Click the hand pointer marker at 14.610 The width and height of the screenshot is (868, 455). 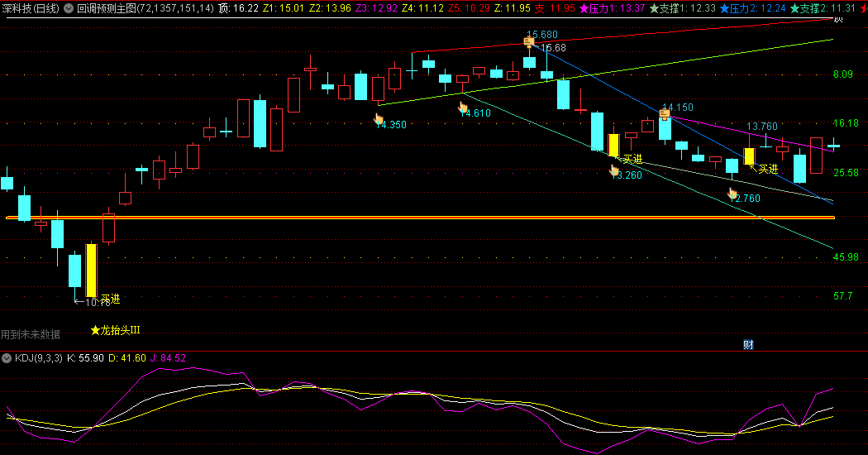tap(463, 108)
